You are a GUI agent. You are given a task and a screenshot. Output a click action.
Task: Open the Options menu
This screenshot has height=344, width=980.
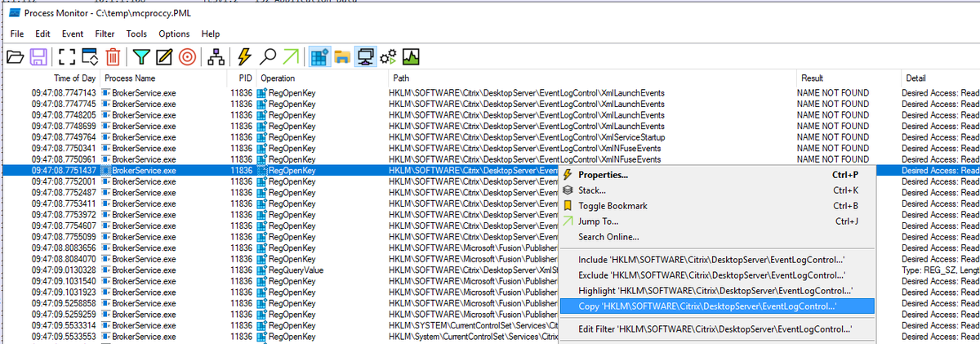[174, 34]
